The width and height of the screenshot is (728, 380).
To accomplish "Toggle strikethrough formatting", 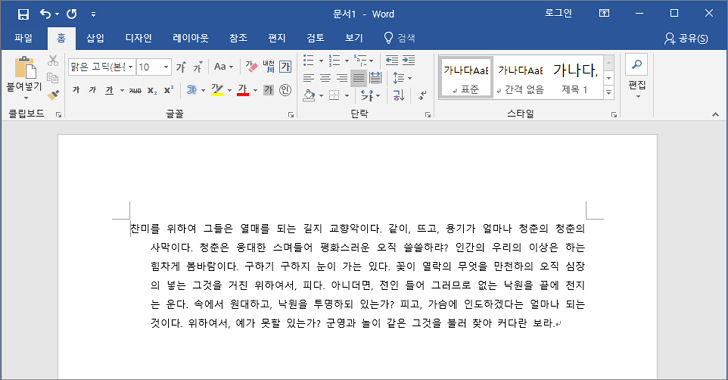I will tap(135, 90).
